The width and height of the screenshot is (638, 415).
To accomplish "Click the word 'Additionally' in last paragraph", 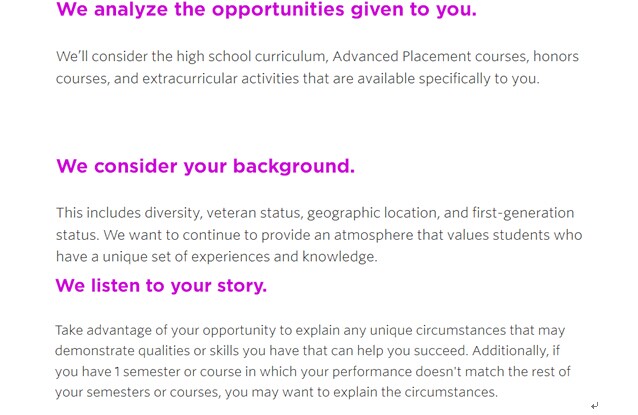I will 510,351.
